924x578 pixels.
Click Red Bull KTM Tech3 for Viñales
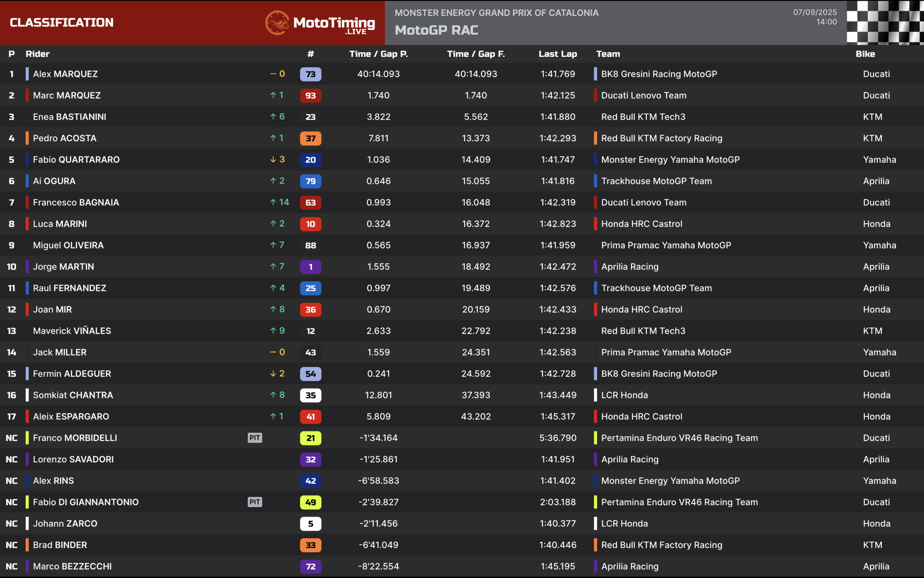coord(643,331)
